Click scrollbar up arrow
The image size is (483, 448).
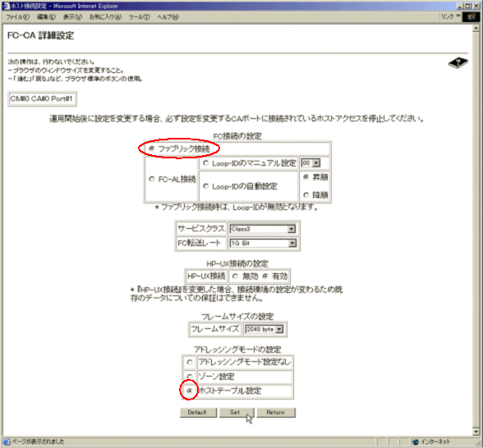pyautogui.click(x=476, y=28)
